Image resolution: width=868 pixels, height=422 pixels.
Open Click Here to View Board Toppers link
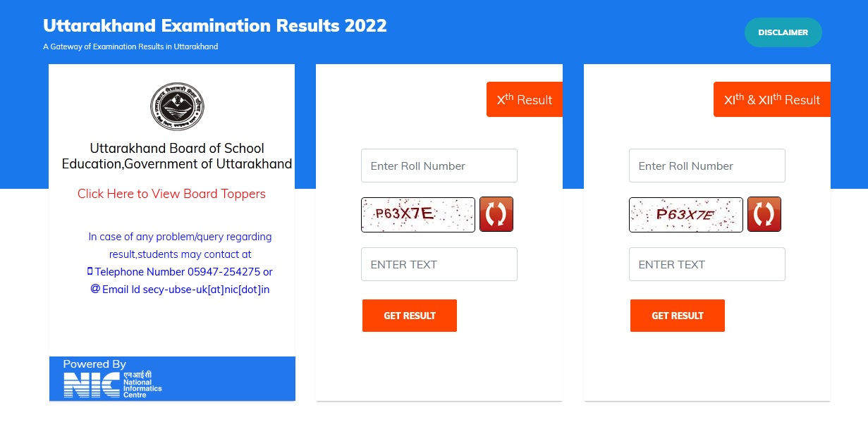[x=171, y=194]
